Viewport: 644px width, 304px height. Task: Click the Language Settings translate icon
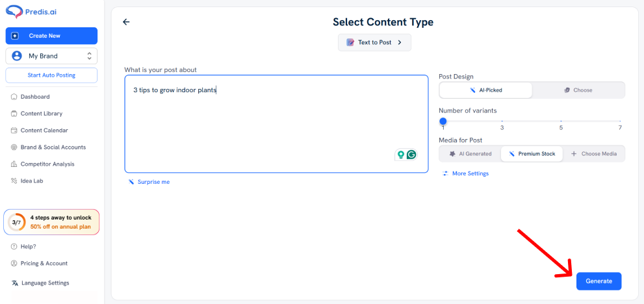(15, 283)
